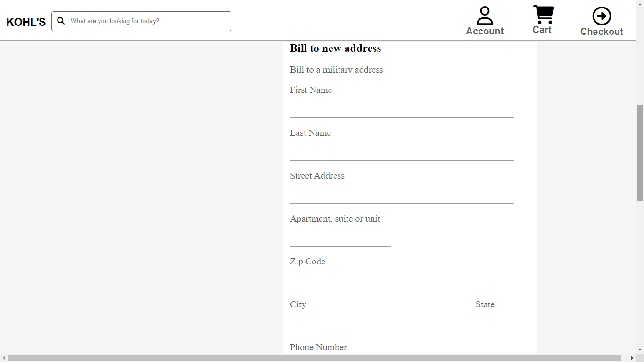Go to Checkout via the arrow icon
The height and width of the screenshot is (362, 644).
[x=602, y=21]
